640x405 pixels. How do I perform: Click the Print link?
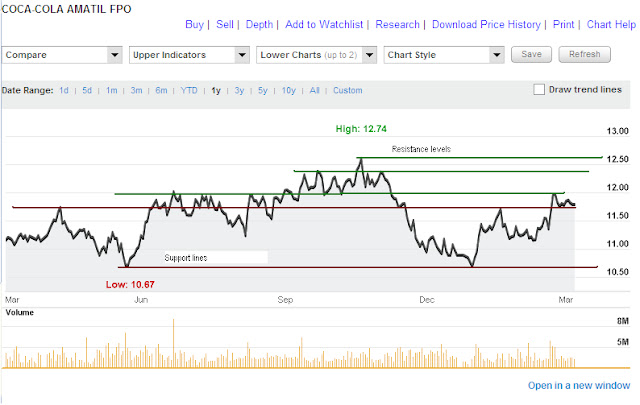point(563,24)
